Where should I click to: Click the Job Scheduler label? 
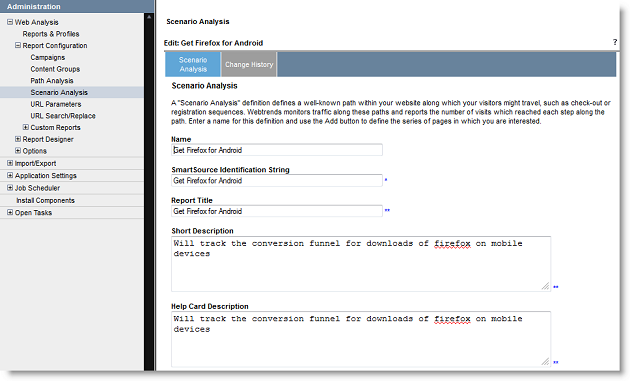[x=37, y=188]
